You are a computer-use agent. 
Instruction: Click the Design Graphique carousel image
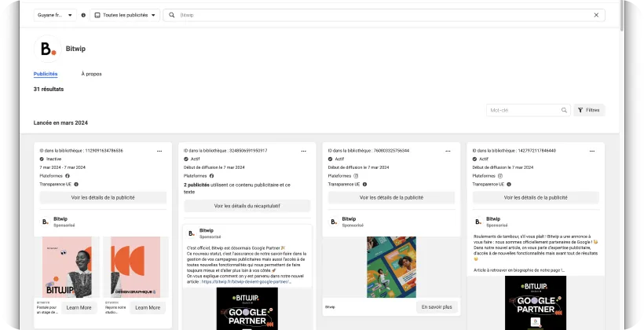(x=136, y=267)
